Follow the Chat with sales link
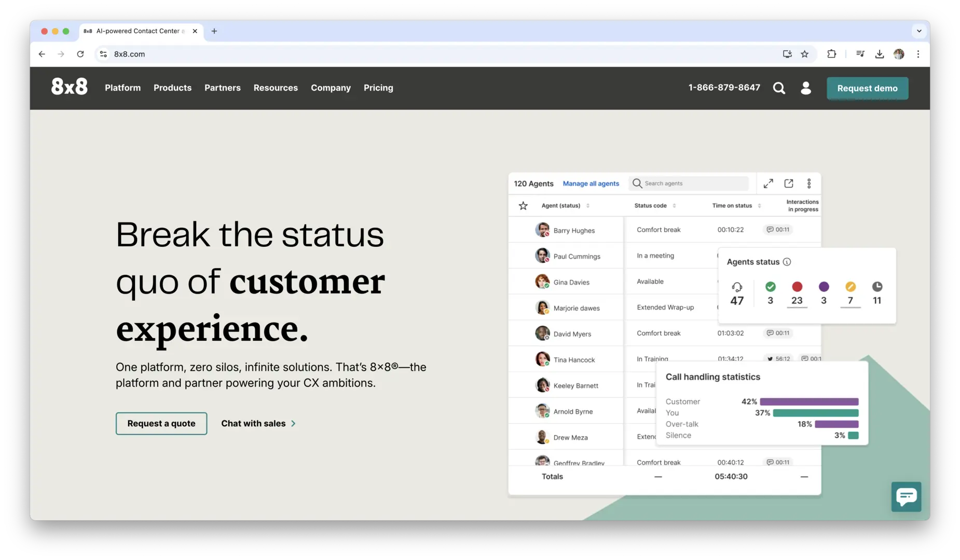Image resolution: width=960 pixels, height=560 pixels. pyautogui.click(x=258, y=424)
